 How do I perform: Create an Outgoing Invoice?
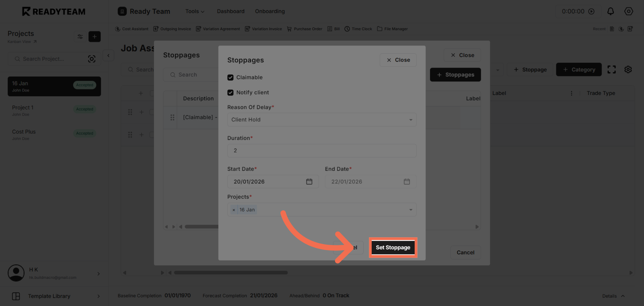pos(172,29)
